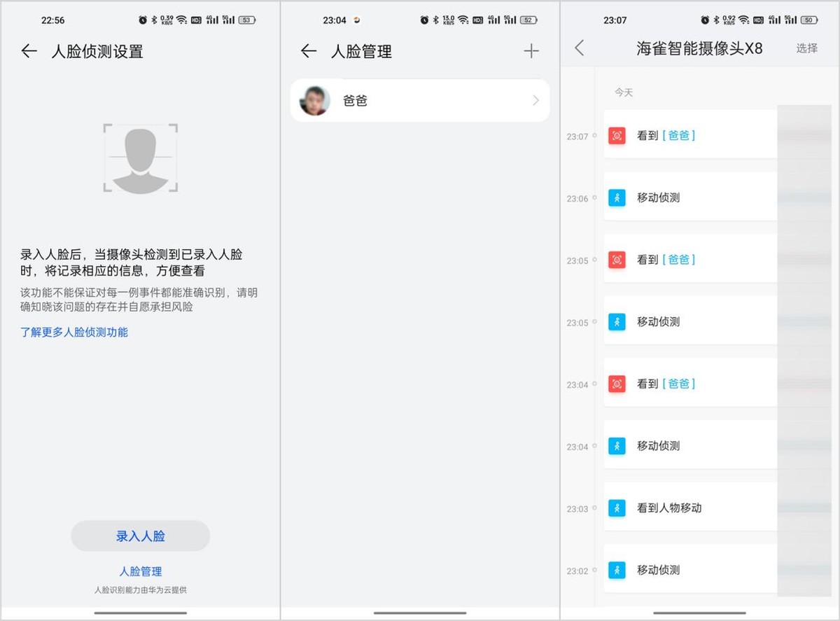
Task: Go back from 人脸管理 screen
Action: (x=309, y=51)
